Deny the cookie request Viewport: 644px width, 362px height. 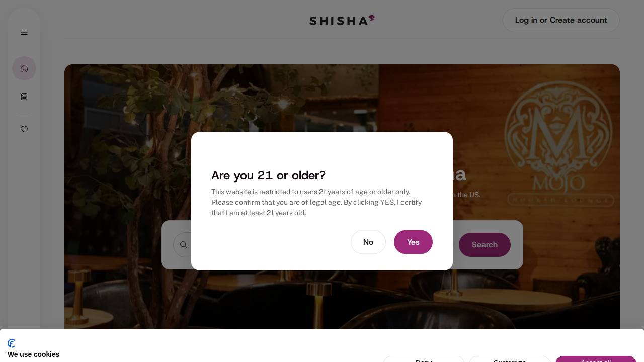[424, 361]
